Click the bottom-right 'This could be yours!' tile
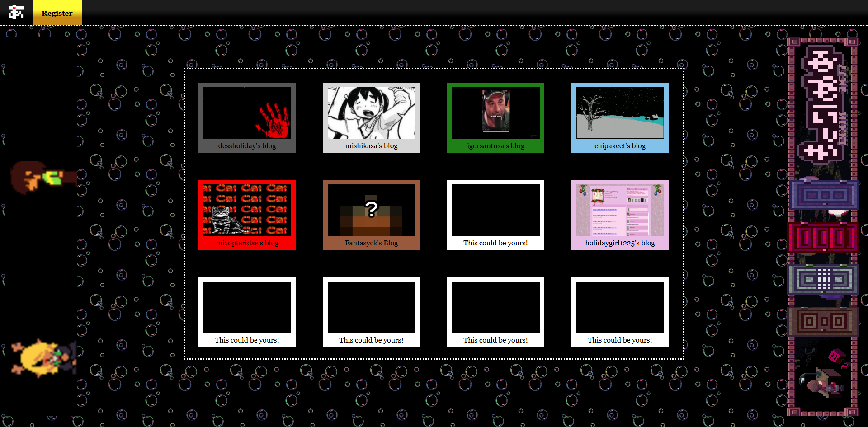This screenshot has width=868, height=427. click(620, 312)
